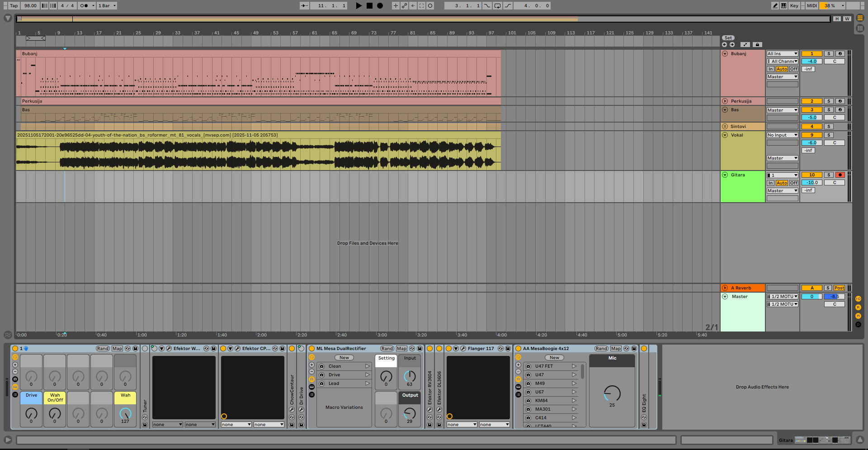Screen dimensions: 868x450
Task: Enable the Draw Mode pencil icon
Action: (775, 6)
